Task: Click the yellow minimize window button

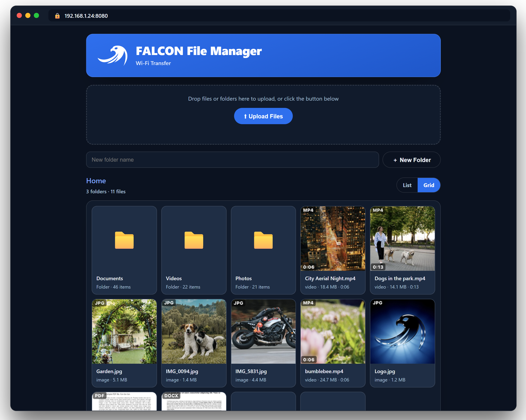Action: (28, 16)
